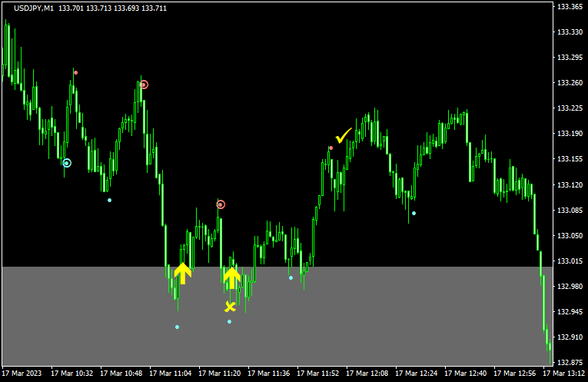Screen dimensions: 588x382
Task: Click the small red dot beside check mark
Action: click(x=331, y=148)
